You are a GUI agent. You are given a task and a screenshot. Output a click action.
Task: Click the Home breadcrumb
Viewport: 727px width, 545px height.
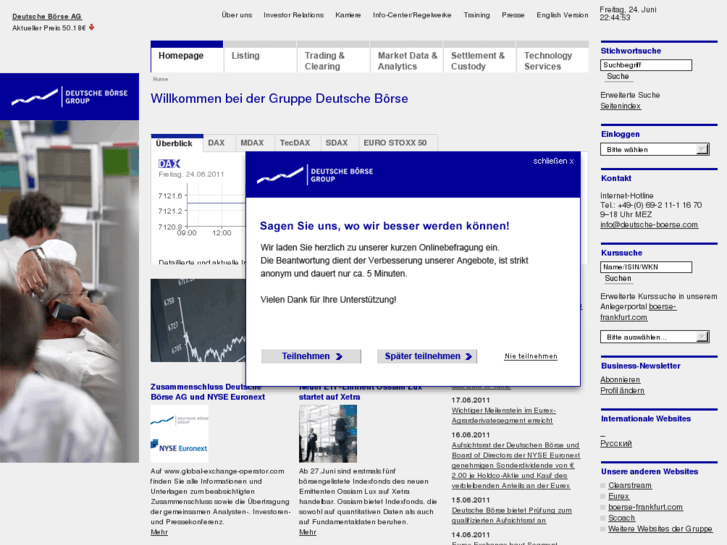(x=160, y=79)
